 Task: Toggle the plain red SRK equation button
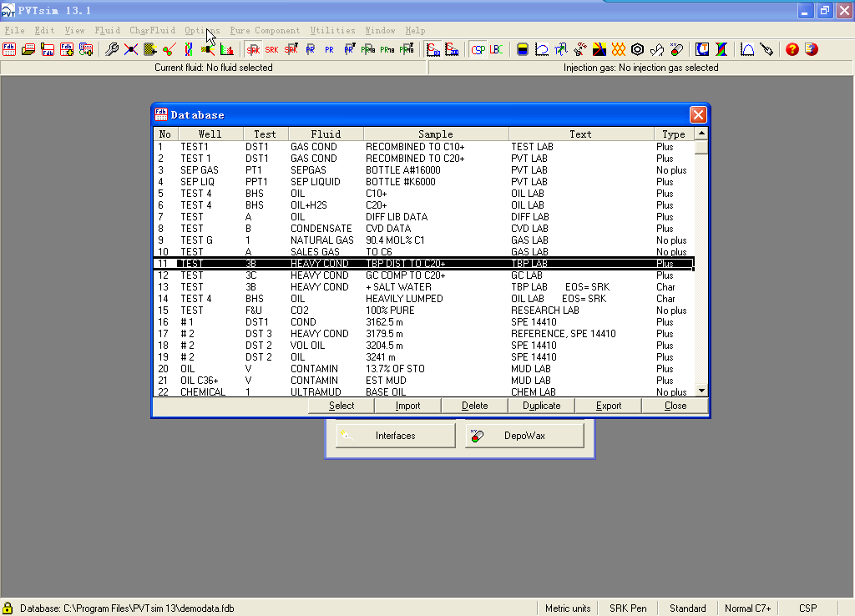tap(271, 49)
